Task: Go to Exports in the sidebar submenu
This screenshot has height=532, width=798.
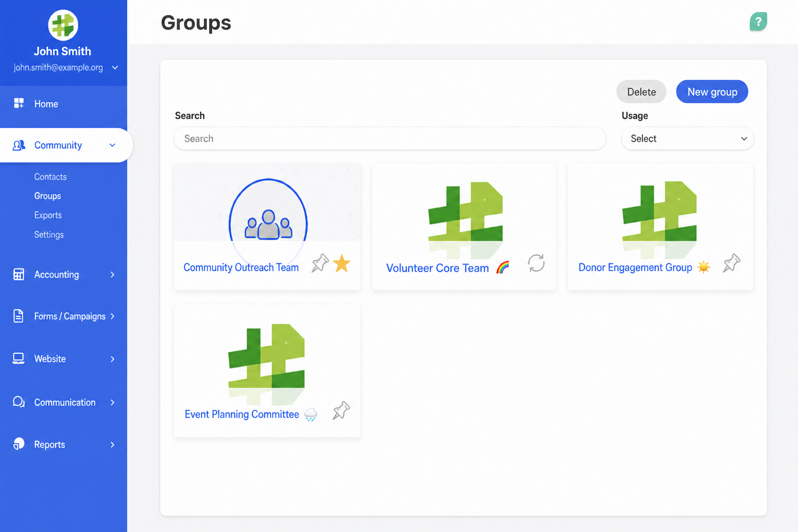Action: point(48,215)
